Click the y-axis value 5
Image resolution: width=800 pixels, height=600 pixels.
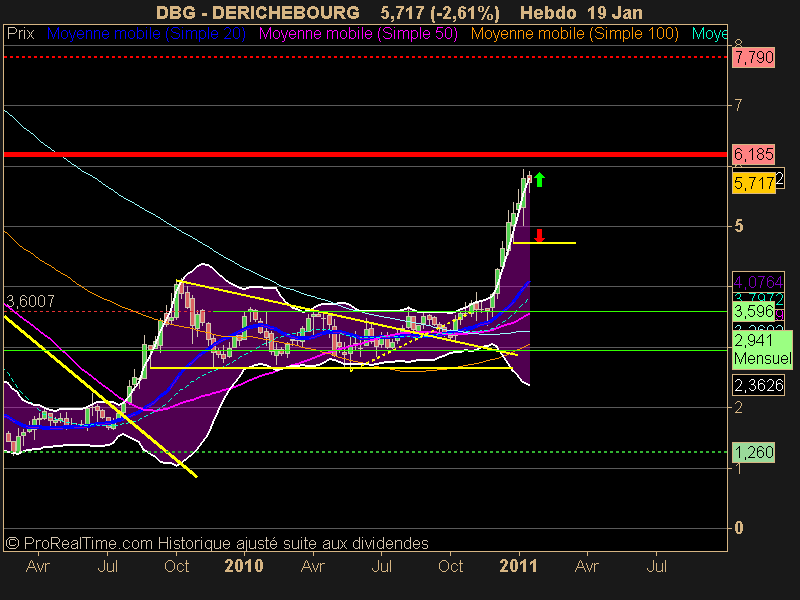(738, 226)
